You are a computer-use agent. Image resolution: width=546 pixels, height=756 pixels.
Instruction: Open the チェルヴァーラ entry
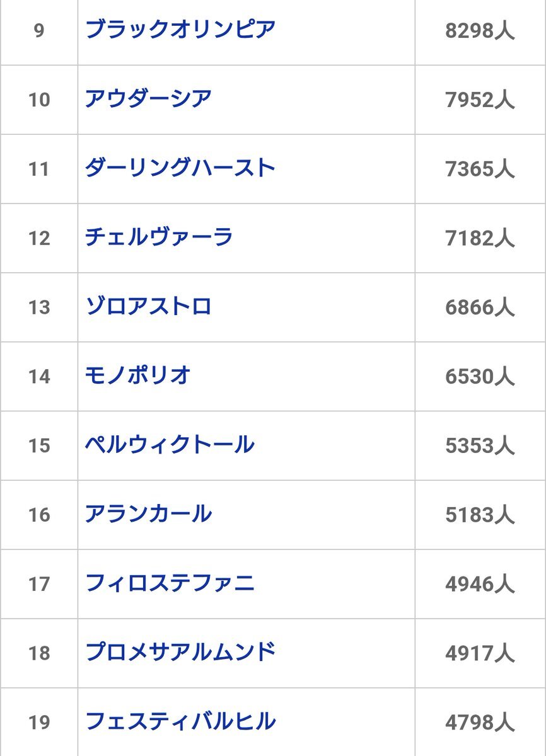(159, 238)
